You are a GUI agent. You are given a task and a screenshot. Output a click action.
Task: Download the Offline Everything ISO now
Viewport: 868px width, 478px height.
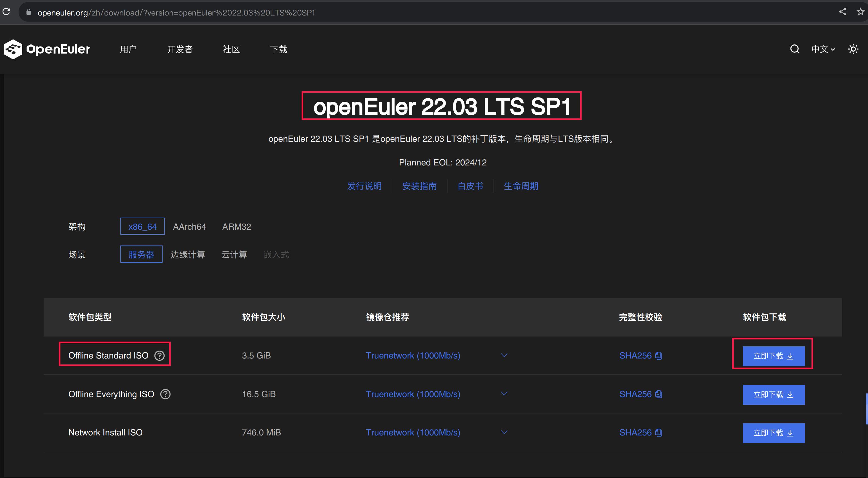click(773, 394)
